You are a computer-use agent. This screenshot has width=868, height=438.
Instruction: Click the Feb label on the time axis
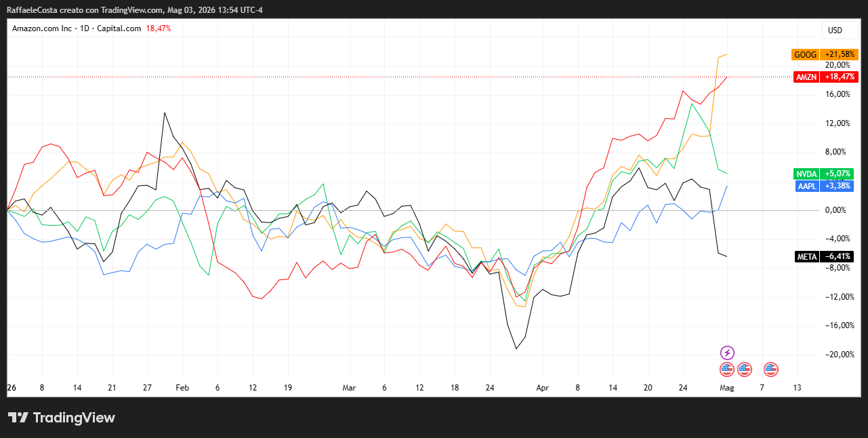182,389
